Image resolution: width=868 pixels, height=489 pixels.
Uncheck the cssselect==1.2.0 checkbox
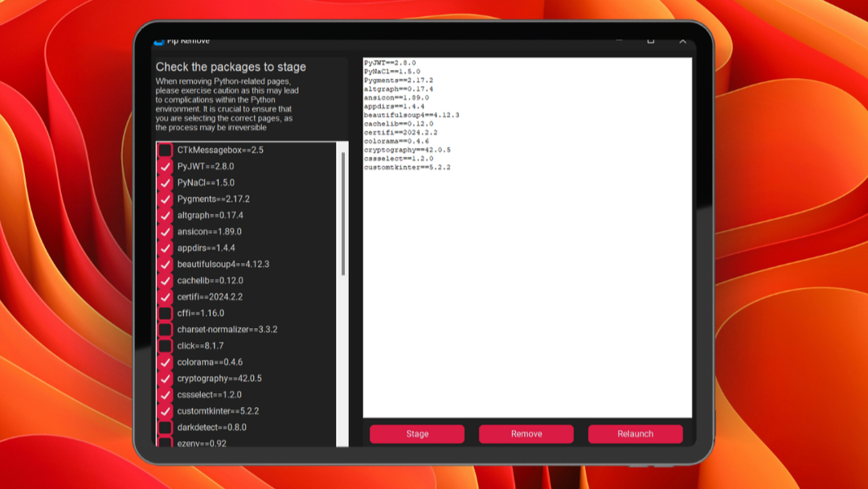coord(165,395)
